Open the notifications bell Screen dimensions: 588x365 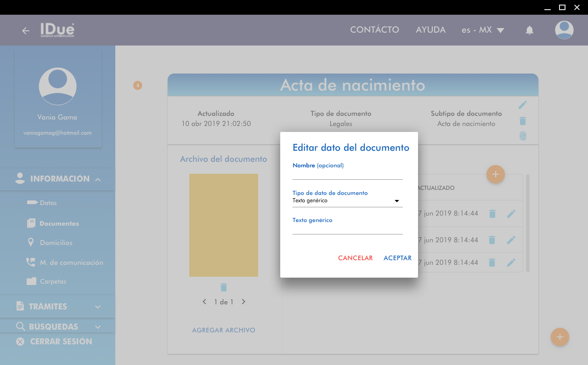[530, 30]
